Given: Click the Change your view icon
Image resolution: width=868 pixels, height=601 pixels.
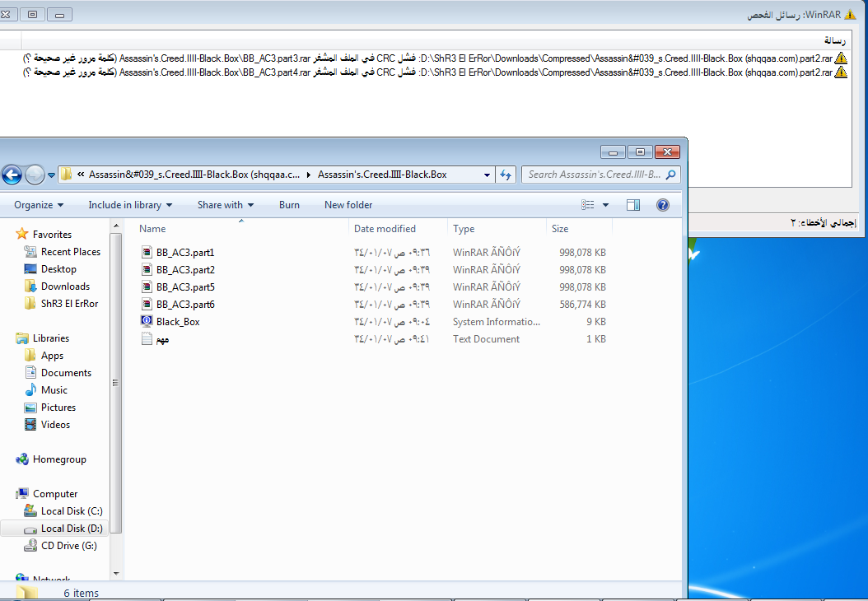Looking at the screenshot, I should tap(588, 205).
